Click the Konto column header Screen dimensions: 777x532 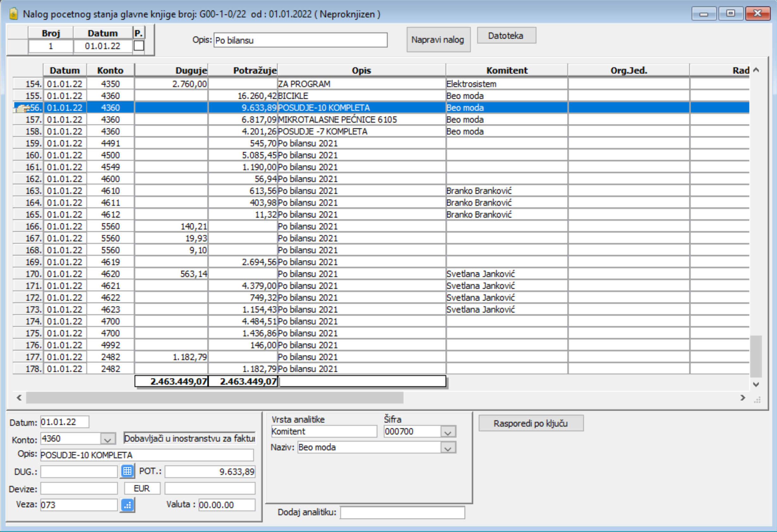pyautogui.click(x=110, y=71)
